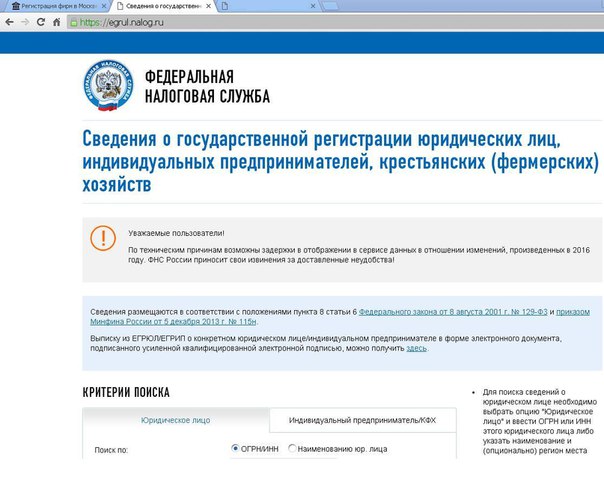Click the 'Поиск по:' label
This screenshot has width=604, height=495.
tap(111, 450)
